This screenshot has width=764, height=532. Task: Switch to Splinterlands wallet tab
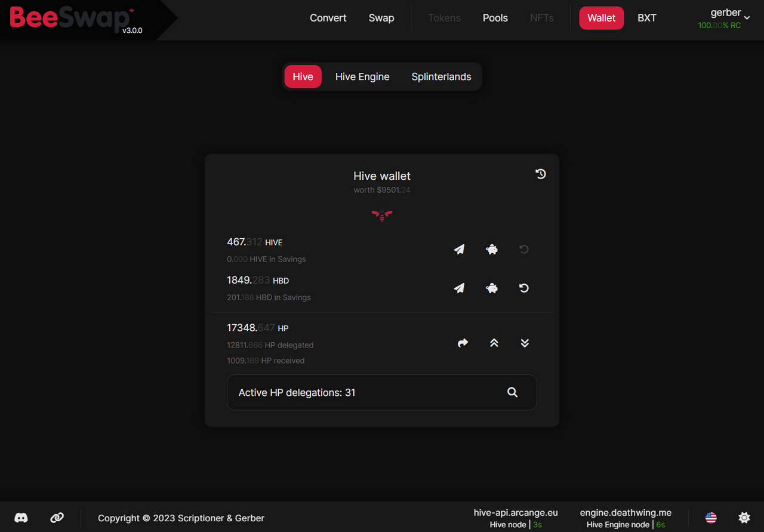tap(441, 76)
